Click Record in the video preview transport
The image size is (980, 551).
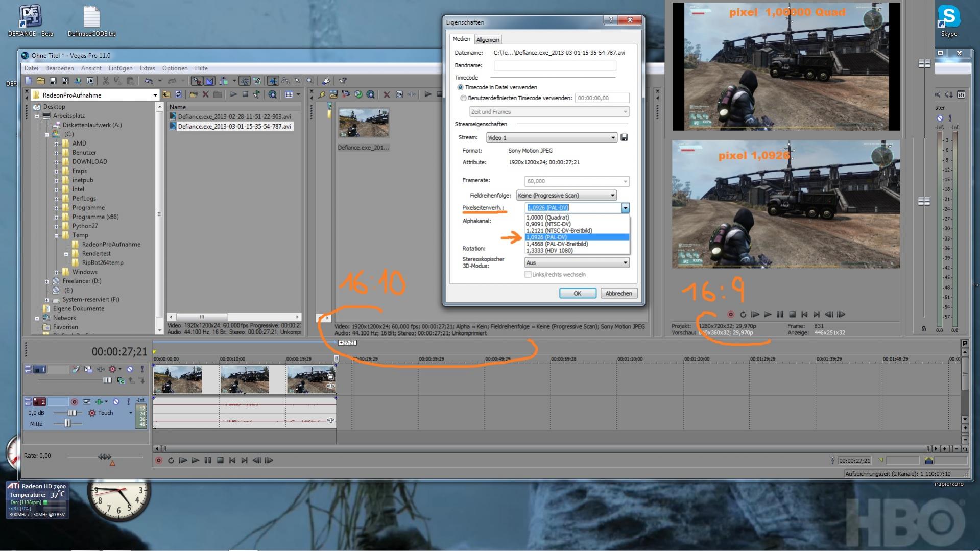pyautogui.click(x=731, y=315)
